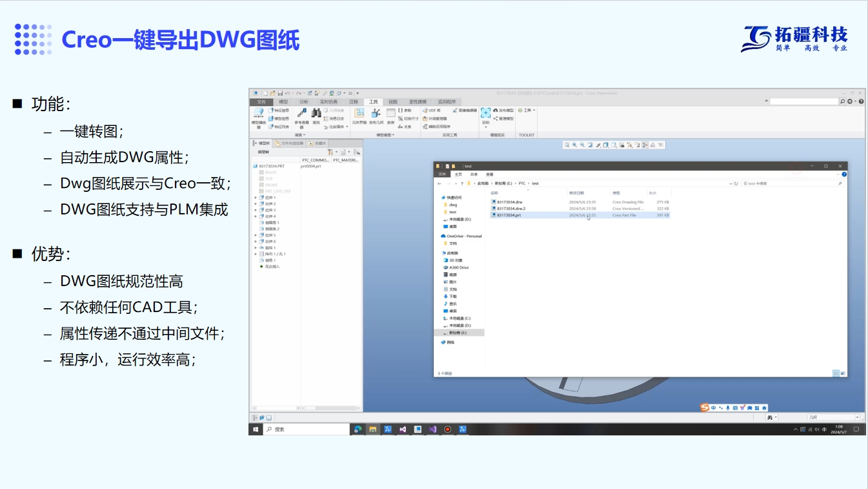Open the 收藏夹 navigator tab
This screenshot has width=868, height=489.
pos(318,143)
